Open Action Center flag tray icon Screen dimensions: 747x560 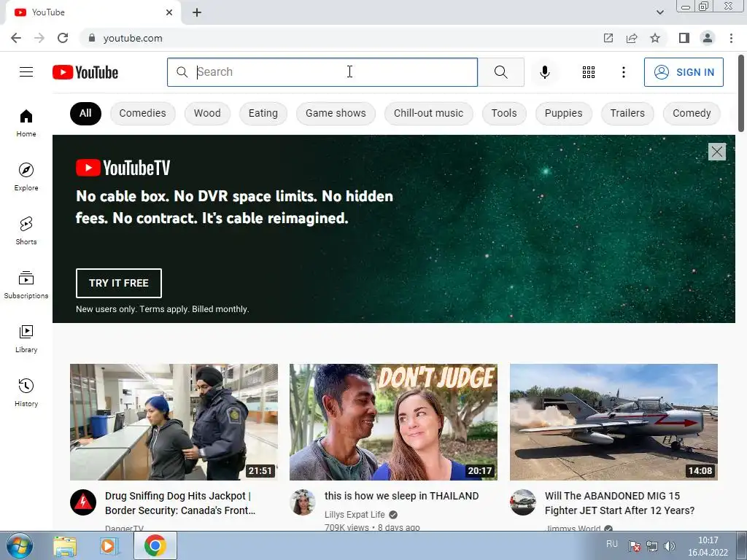click(x=634, y=546)
